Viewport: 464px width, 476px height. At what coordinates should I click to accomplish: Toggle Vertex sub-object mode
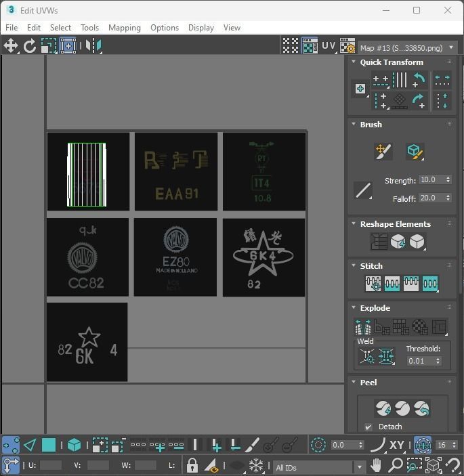(11, 445)
